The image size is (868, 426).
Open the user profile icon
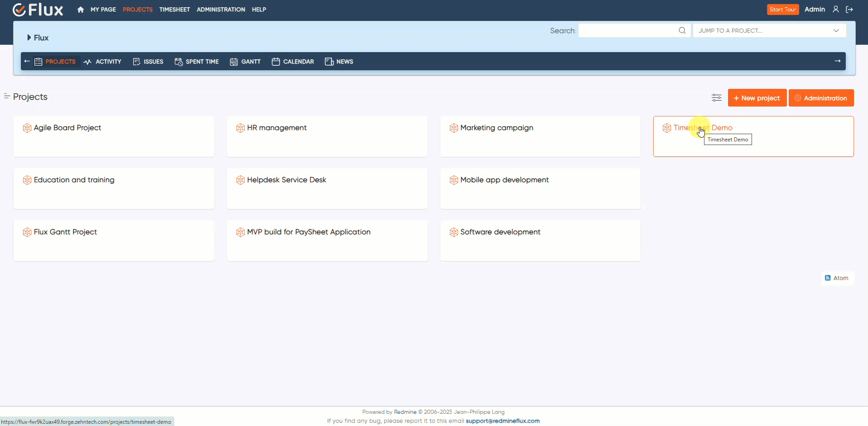pyautogui.click(x=836, y=9)
